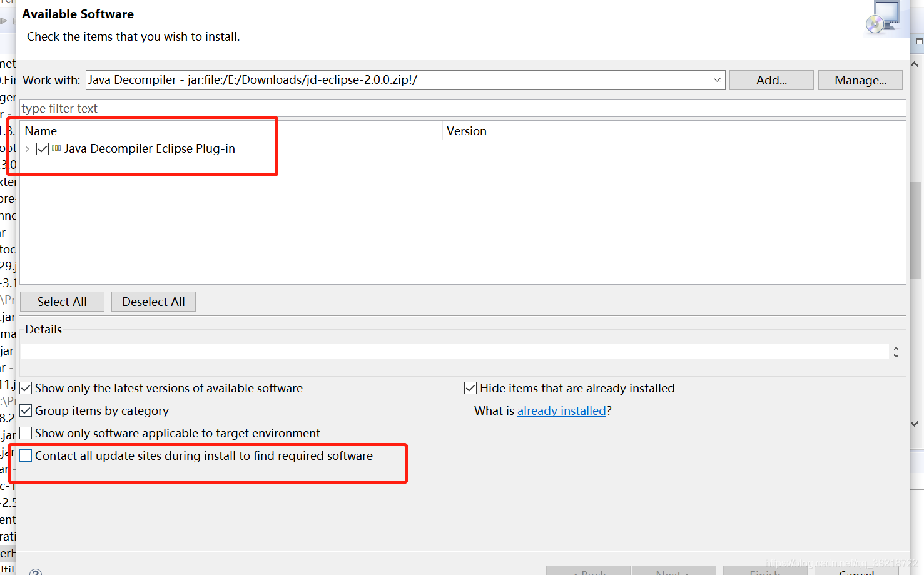Click the vertical scrollbar thumb in background window
Screen dimensions: 924x575
pos(916,230)
